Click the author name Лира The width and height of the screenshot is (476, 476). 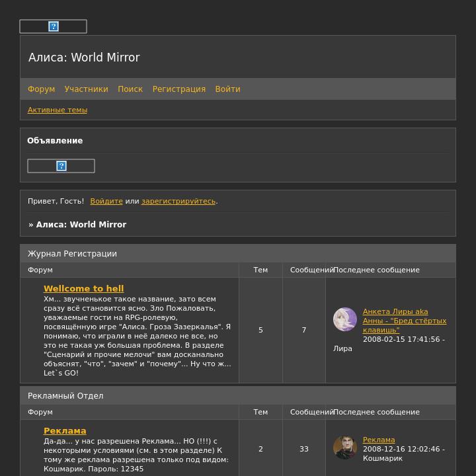click(x=342, y=348)
